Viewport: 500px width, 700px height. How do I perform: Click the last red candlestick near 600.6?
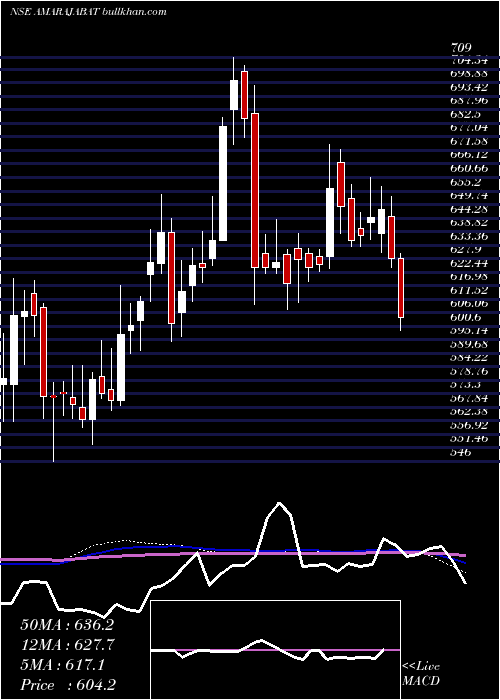[x=401, y=288]
